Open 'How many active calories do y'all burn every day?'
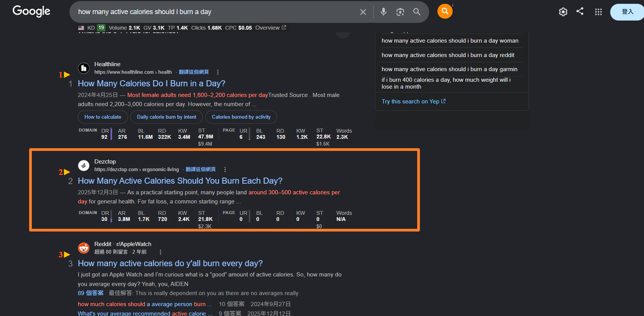Screen dimensions: 644x316 click(170, 263)
